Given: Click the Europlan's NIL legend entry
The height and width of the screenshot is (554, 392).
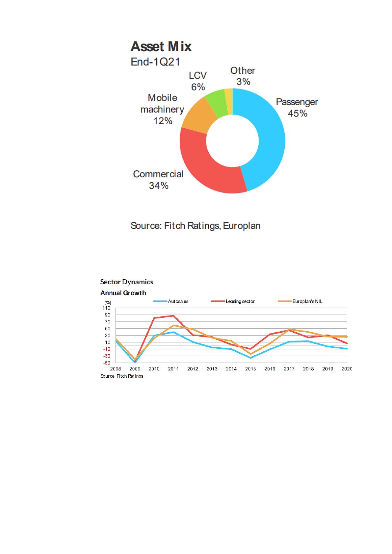Looking at the screenshot, I should (300, 301).
